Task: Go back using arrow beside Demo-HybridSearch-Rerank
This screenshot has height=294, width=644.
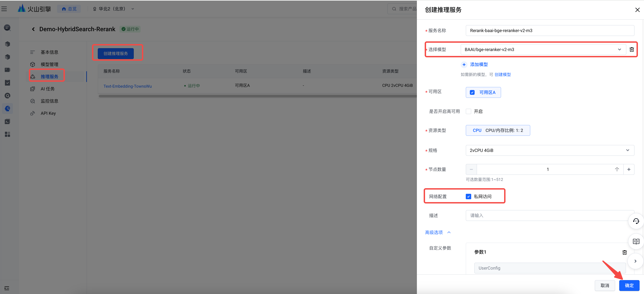Action: click(x=33, y=29)
